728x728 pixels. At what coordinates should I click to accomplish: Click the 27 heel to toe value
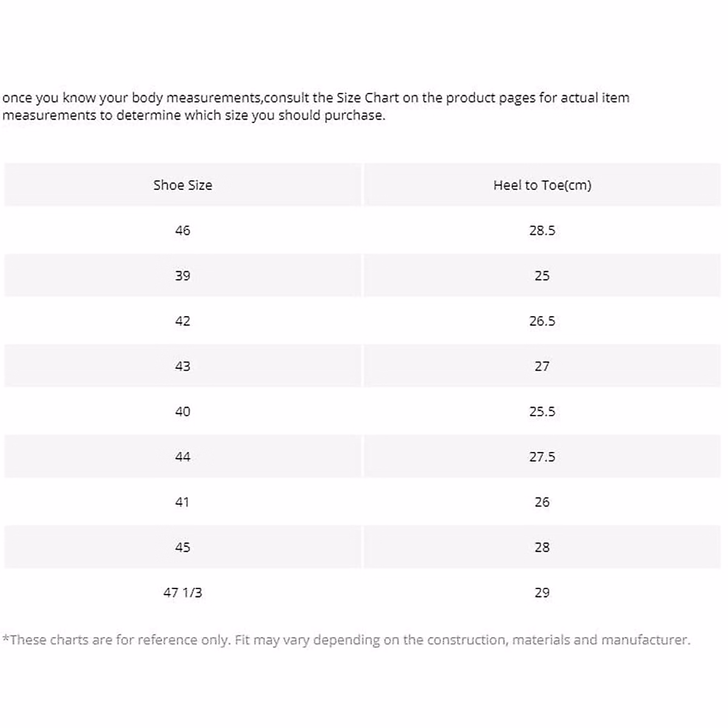pyautogui.click(x=542, y=366)
